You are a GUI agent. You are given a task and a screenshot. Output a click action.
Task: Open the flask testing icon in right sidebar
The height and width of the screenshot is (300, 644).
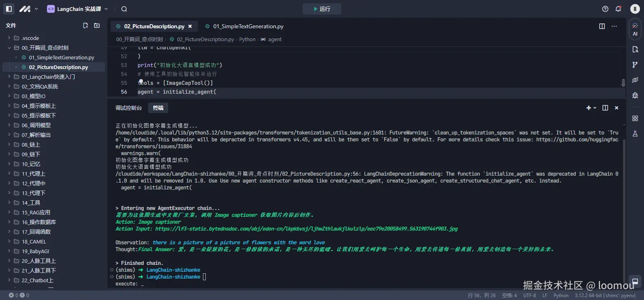tap(635, 134)
